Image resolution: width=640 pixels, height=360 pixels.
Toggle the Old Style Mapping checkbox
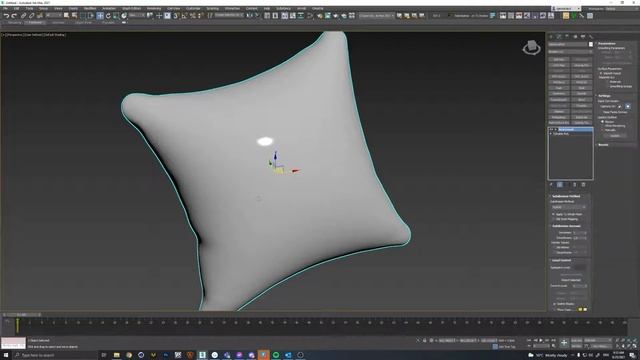[553, 219]
